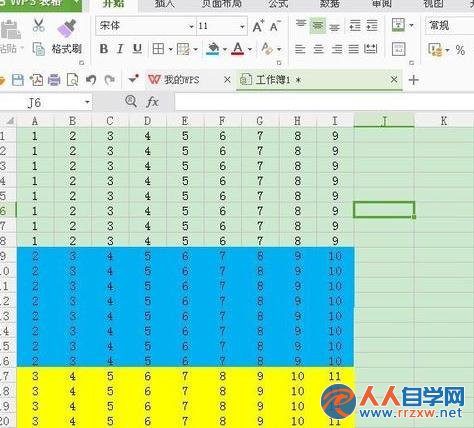Select column J header
474x428 pixels.
click(x=384, y=121)
